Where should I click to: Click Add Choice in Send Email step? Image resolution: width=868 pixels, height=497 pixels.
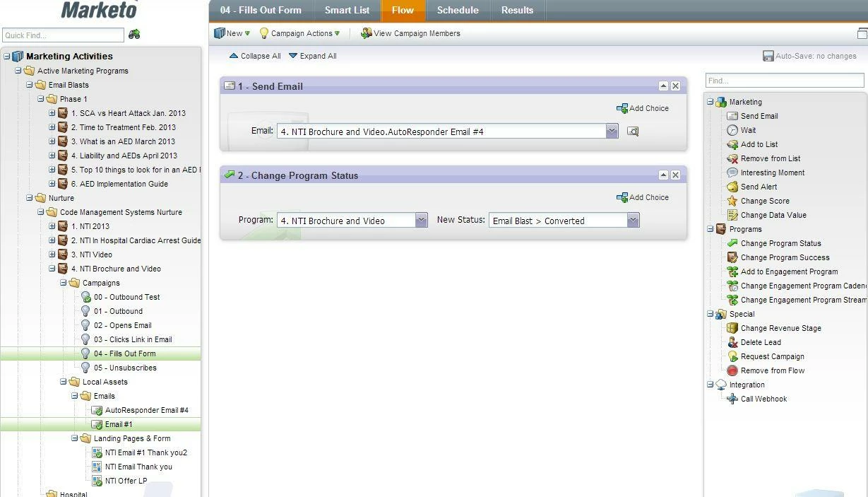pyautogui.click(x=643, y=108)
